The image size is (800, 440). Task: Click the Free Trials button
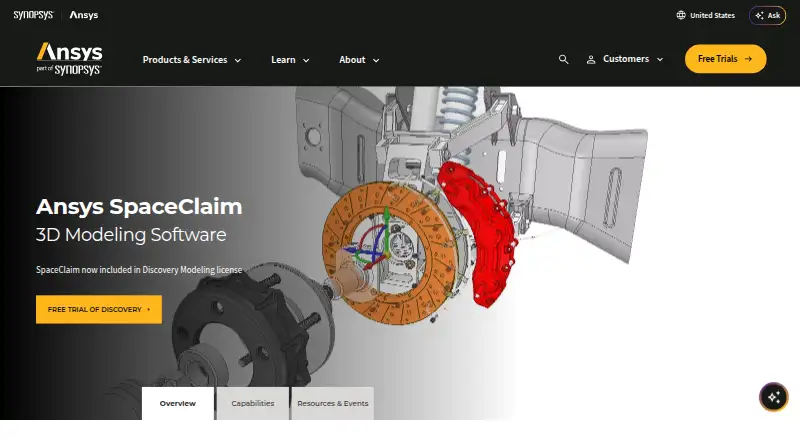pyautogui.click(x=726, y=59)
